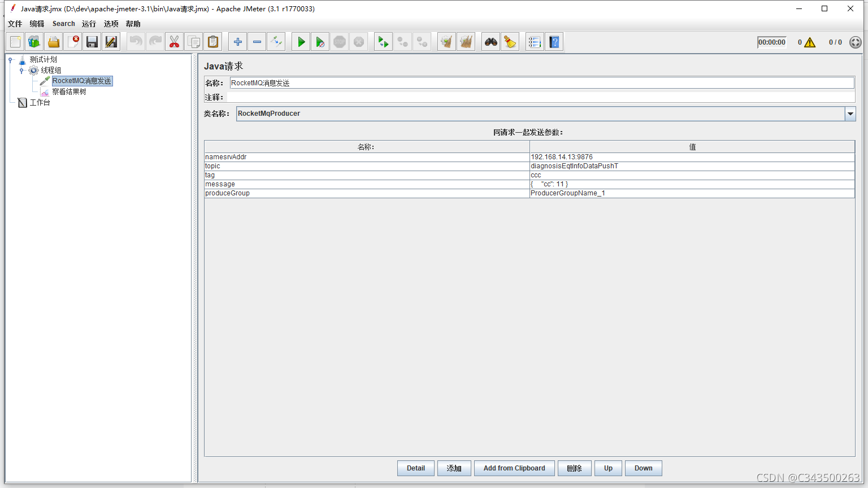868x488 pixels.
Task: Start the test with green play icon
Action: (301, 42)
